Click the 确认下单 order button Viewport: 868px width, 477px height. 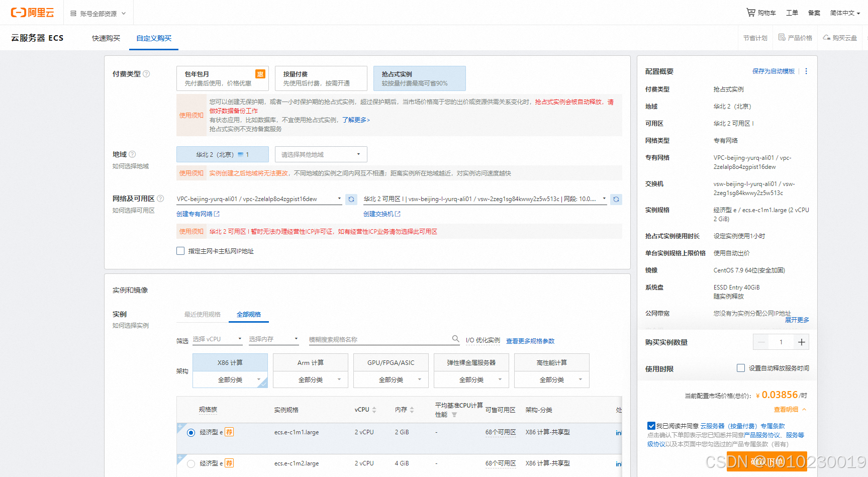click(767, 461)
